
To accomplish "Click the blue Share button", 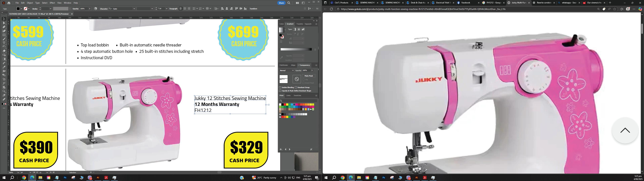I will [281, 3].
